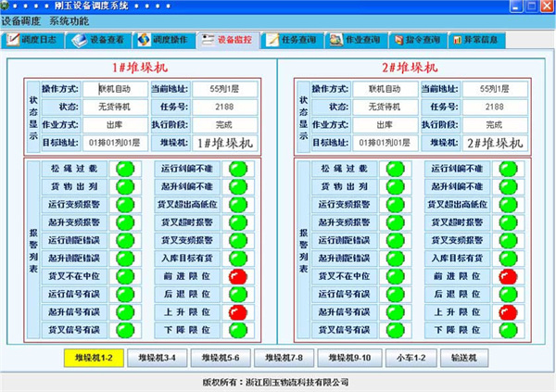Open the 系统功能 menu
This screenshot has height=392, width=556.
tap(70, 20)
